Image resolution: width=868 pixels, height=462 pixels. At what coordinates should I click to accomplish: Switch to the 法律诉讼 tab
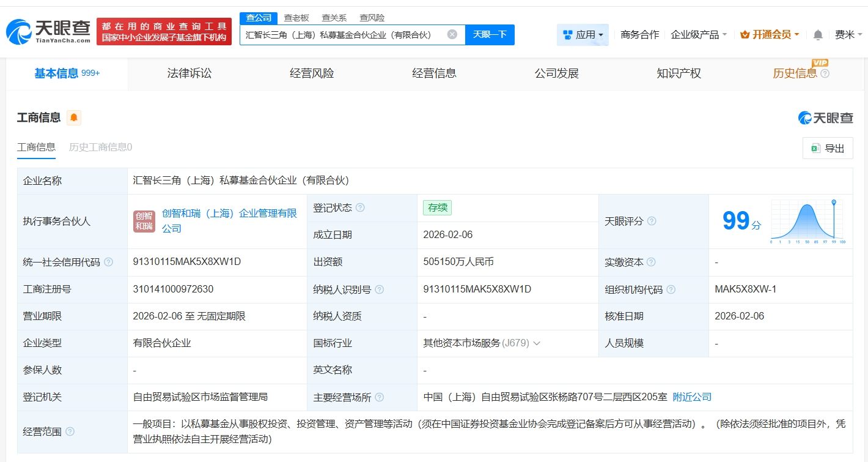pos(189,73)
